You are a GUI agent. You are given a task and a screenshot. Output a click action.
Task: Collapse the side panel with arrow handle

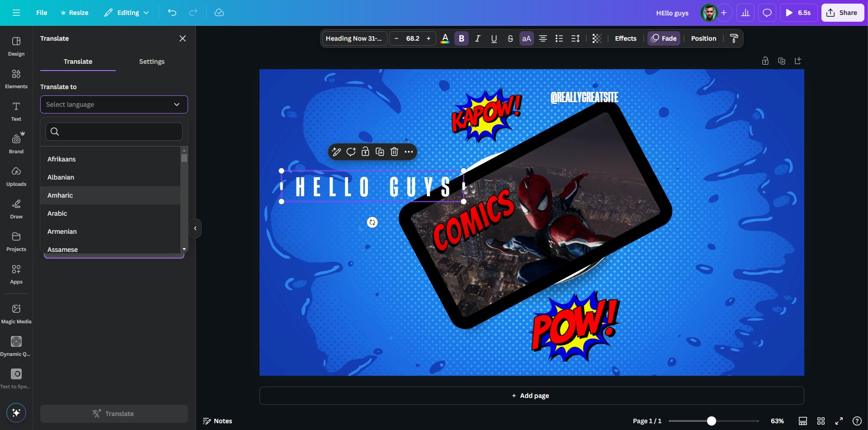click(x=195, y=228)
